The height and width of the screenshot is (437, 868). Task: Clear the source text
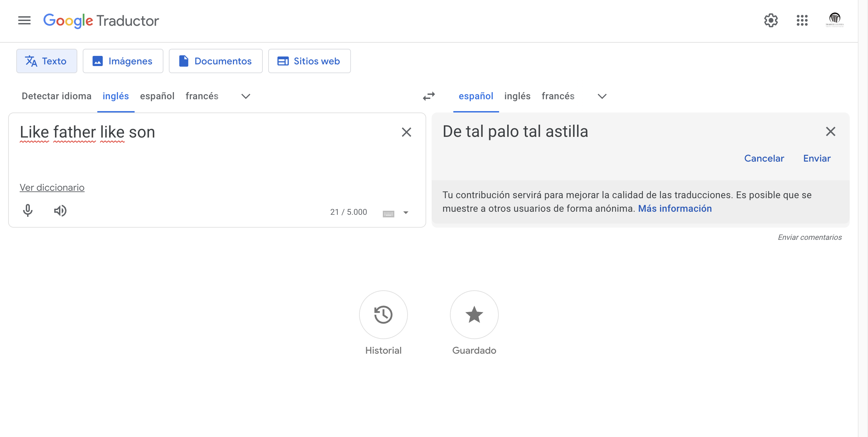[407, 132]
